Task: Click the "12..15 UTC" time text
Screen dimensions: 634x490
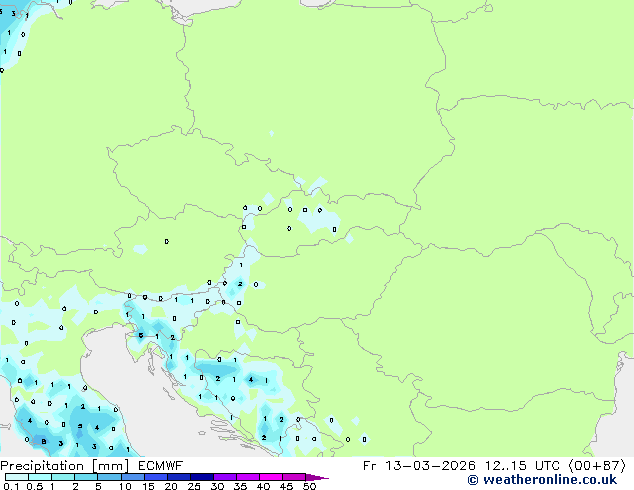Action: click(522, 466)
